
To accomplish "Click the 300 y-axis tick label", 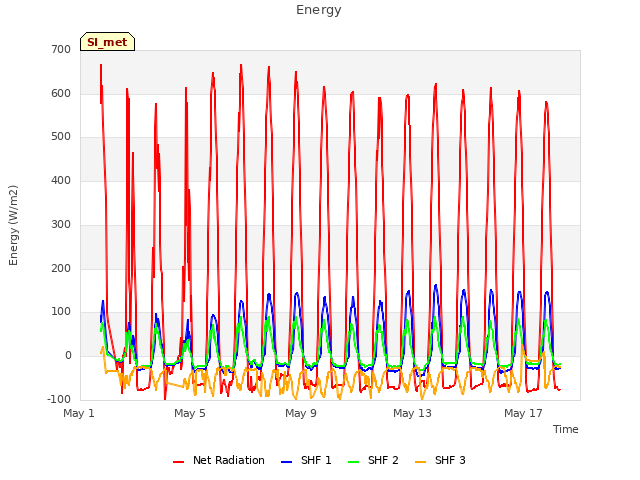I will [61, 224].
